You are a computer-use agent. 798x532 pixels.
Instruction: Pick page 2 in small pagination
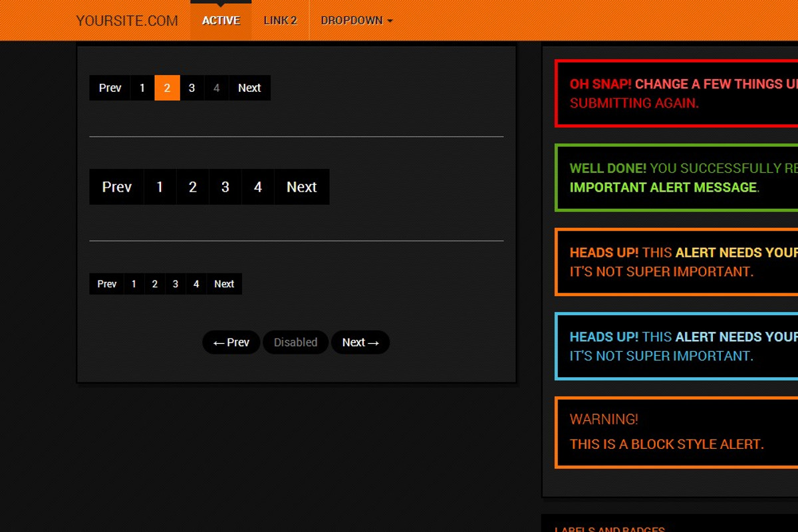pos(154,284)
